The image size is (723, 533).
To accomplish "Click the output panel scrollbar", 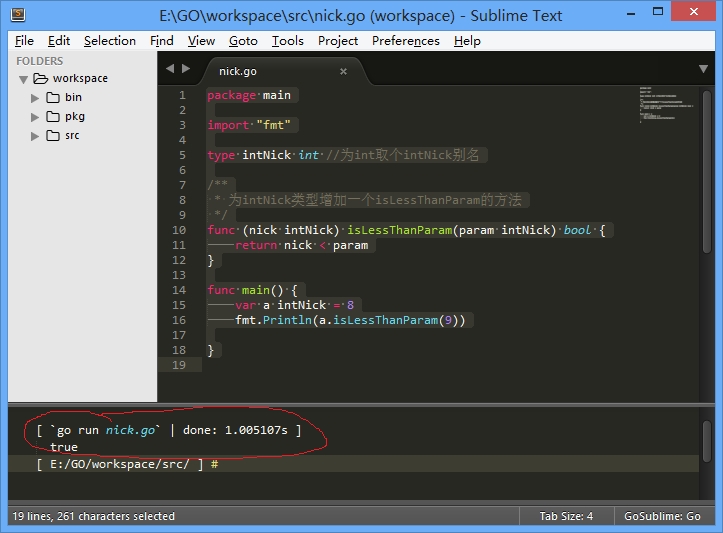I will point(707,441).
